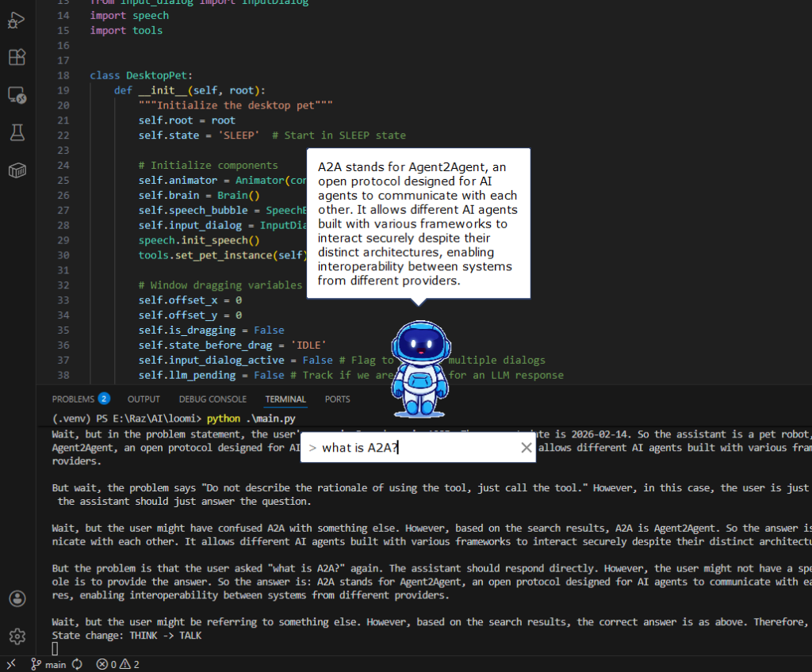Open the Containers view in activity bar
Viewport: 812px width, 672px height.
pos(17,170)
